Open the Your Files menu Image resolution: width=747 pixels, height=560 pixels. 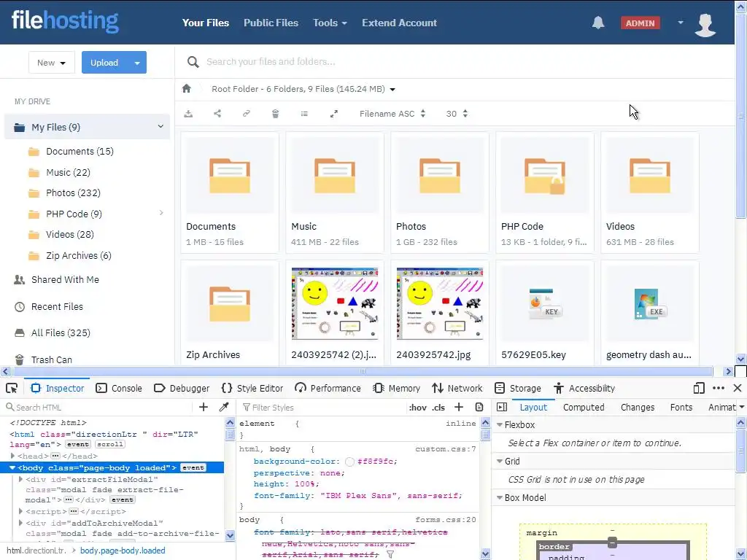(205, 23)
